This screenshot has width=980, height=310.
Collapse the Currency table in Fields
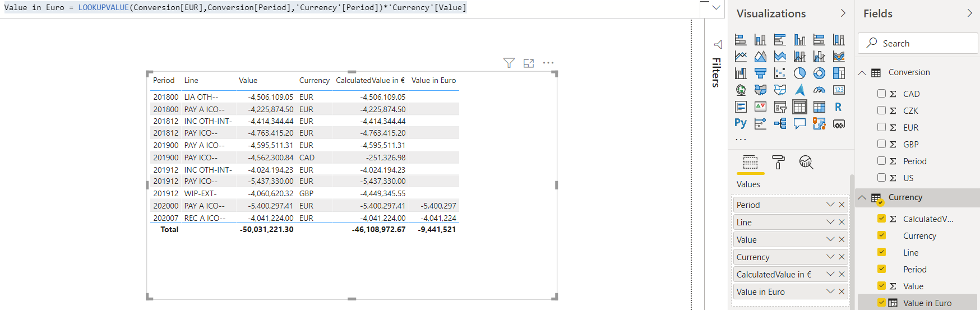click(862, 197)
